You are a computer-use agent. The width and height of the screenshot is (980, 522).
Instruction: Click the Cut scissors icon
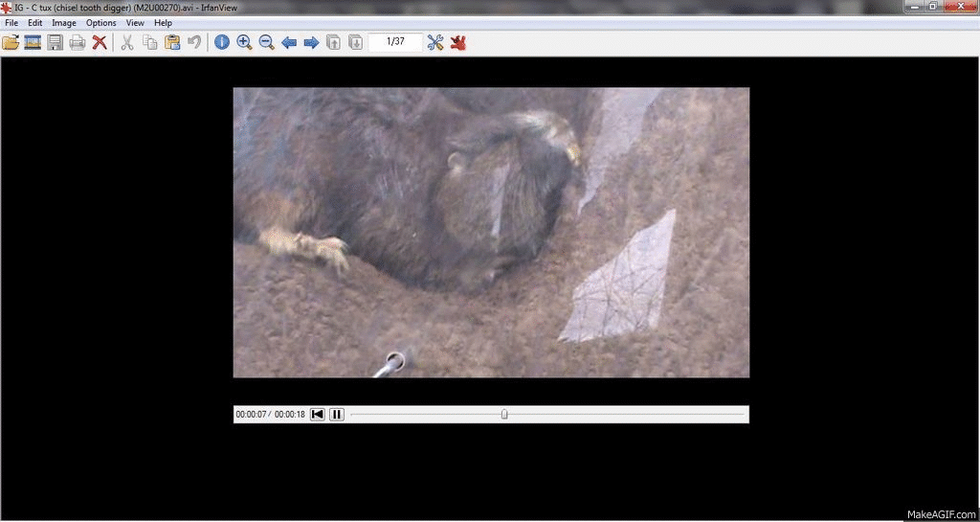pyautogui.click(x=127, y=42)
